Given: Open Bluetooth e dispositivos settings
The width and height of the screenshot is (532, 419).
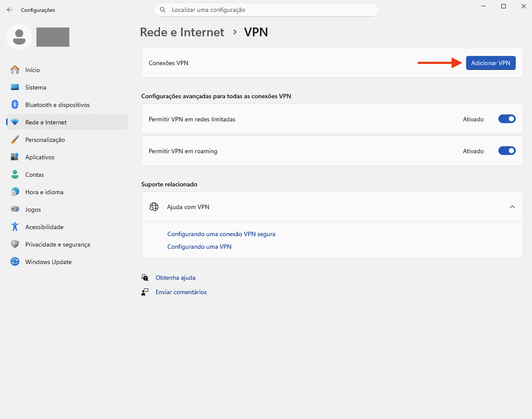Looking at the screenshot, I should click(x=67, y=105).
